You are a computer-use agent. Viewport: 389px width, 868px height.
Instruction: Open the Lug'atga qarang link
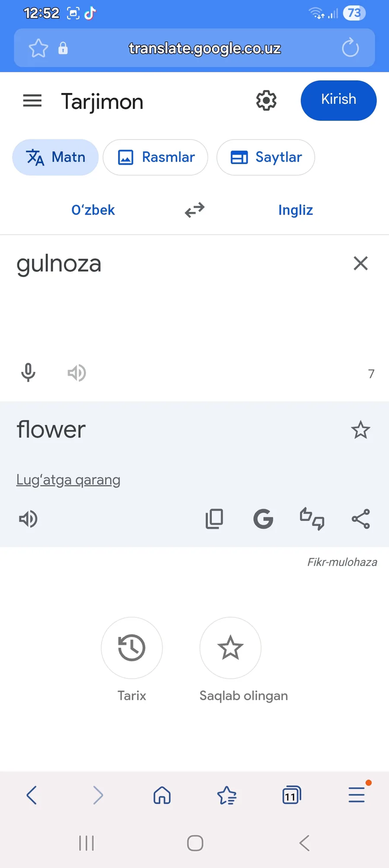(68, 480)
